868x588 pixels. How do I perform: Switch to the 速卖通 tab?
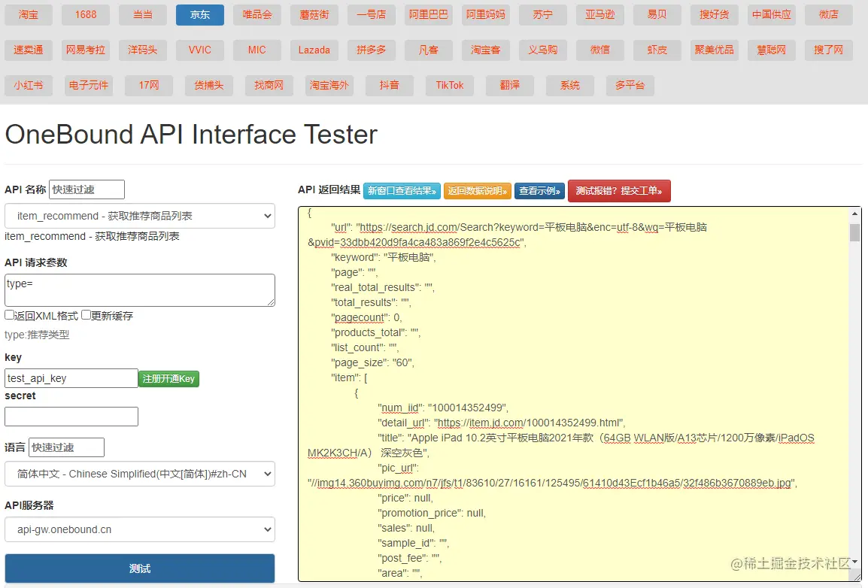coord(29,50)
